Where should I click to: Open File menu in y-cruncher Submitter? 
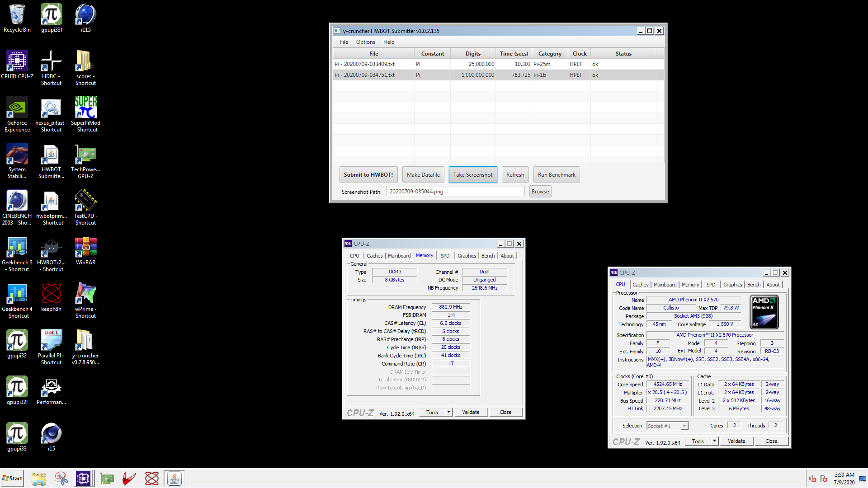344,42
